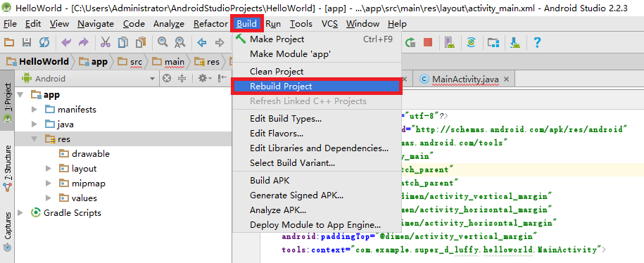644x263 pixels.
Task: Open the File menu
Action: click(x=10, y=24)
